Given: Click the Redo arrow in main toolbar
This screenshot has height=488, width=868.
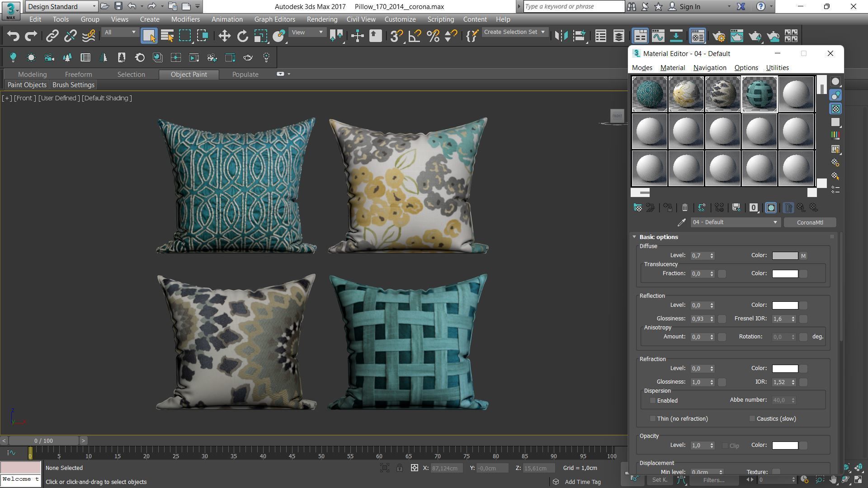Looking at the screenshot, I should click(31, 36).
